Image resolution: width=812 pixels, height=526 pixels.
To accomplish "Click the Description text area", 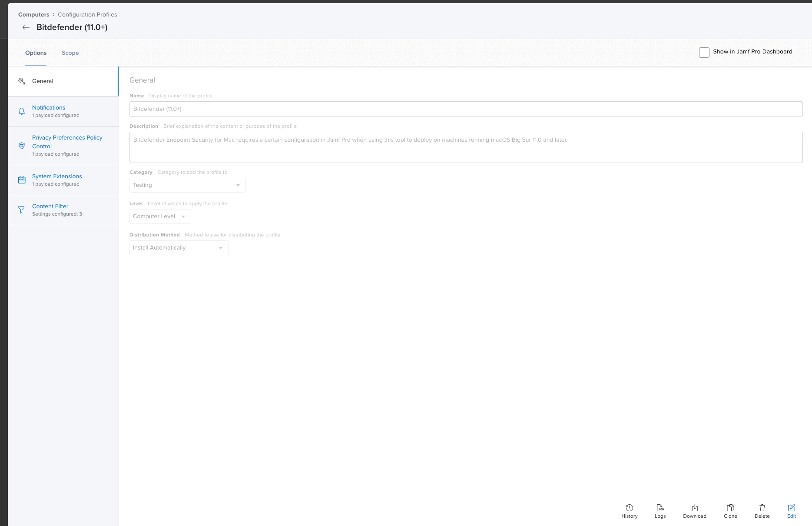I will point(466,147).
